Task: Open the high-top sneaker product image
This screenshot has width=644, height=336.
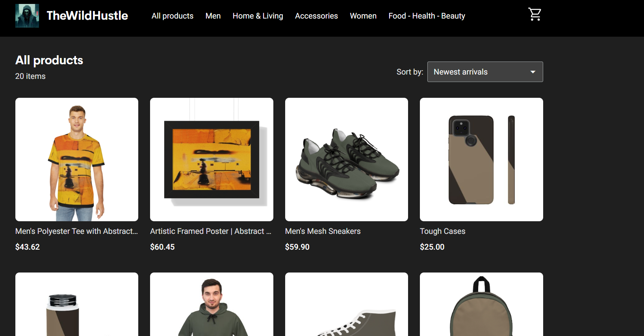Action: [347, 304]
